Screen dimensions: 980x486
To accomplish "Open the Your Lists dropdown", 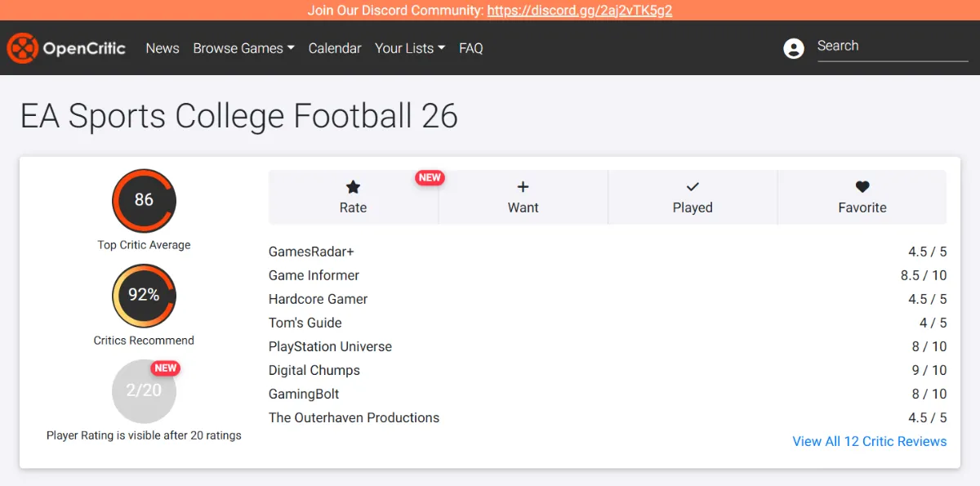I will [x=409, y=48].
